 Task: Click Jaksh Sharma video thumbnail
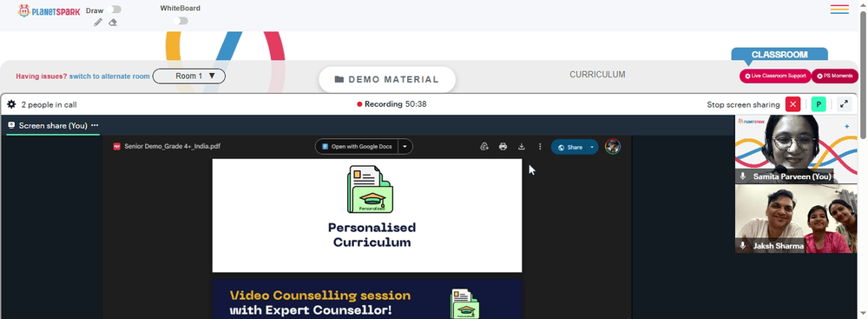[795, 218]
